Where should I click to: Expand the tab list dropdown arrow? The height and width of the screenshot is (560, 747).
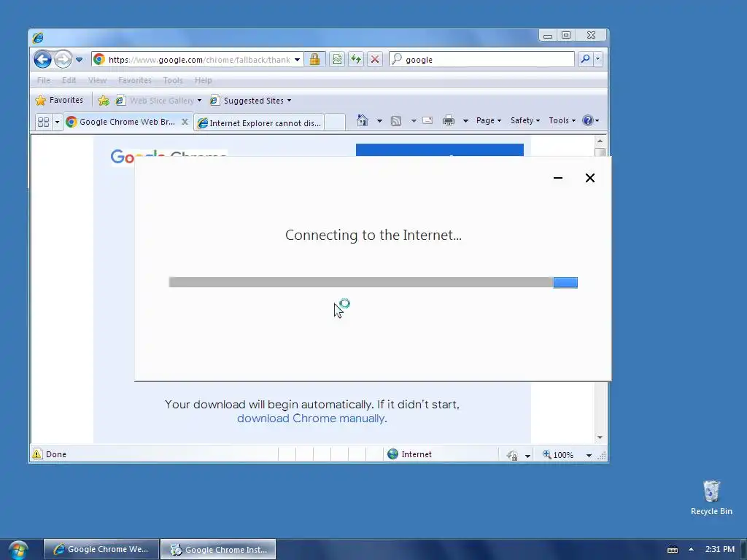pos(57,122)
